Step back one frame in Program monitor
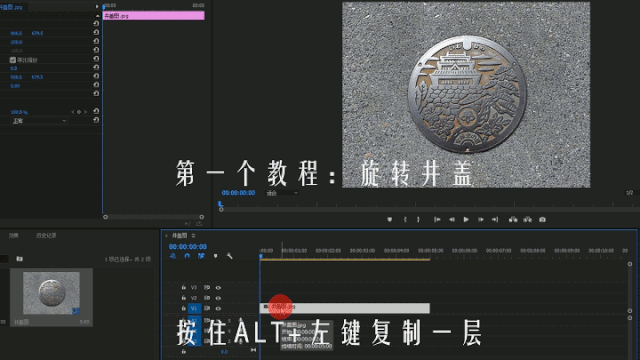This screenshot has height=360, width=640. 452,220
